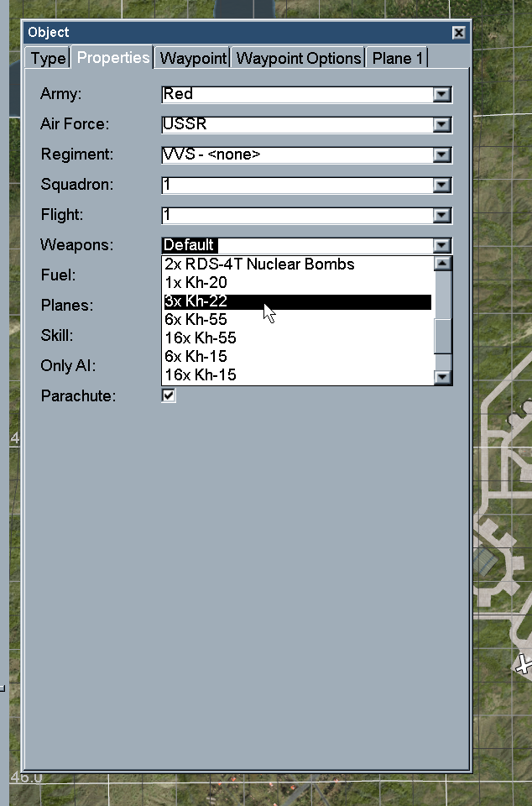The image size is (532, 806).
Task: Select 6x Kh-55 loadout
Action: coord(298,320)
